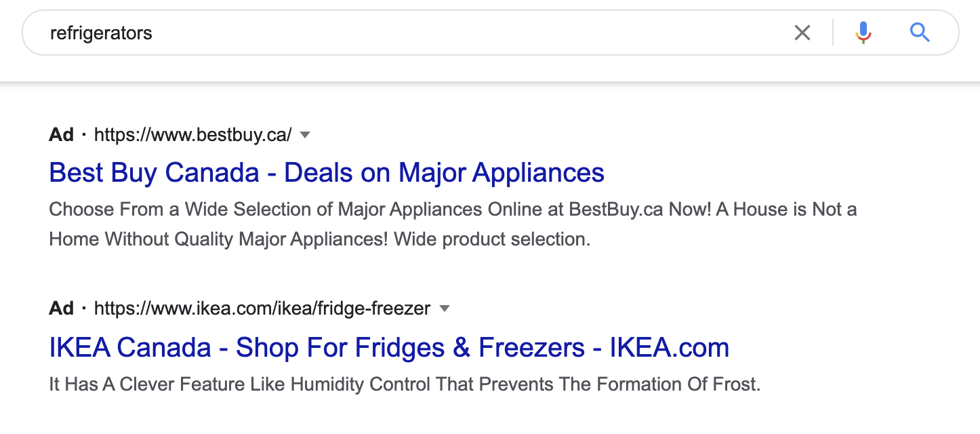Click the search field containing "refrigerators"

491,33
